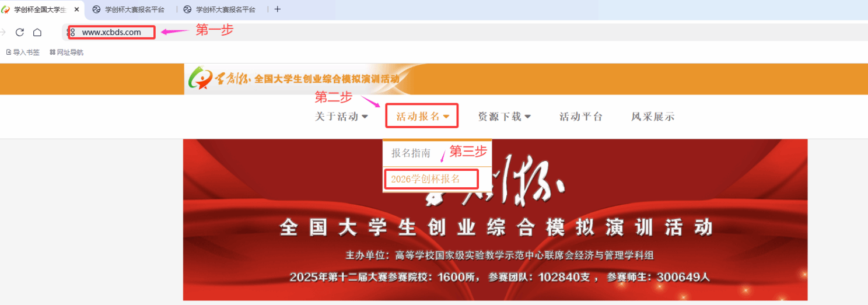
Task: Select 2026学创杯报名 from the dropdown
Action: coord(430,179)
